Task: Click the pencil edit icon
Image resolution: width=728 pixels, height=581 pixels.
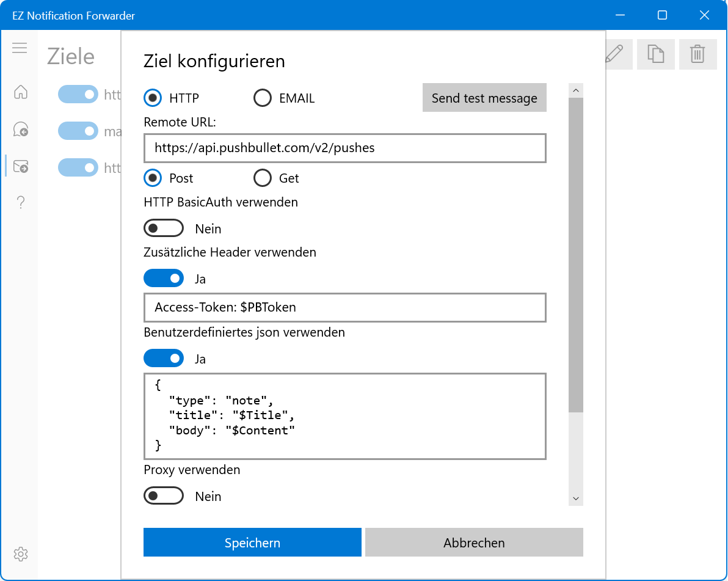Action: point(614,54)
